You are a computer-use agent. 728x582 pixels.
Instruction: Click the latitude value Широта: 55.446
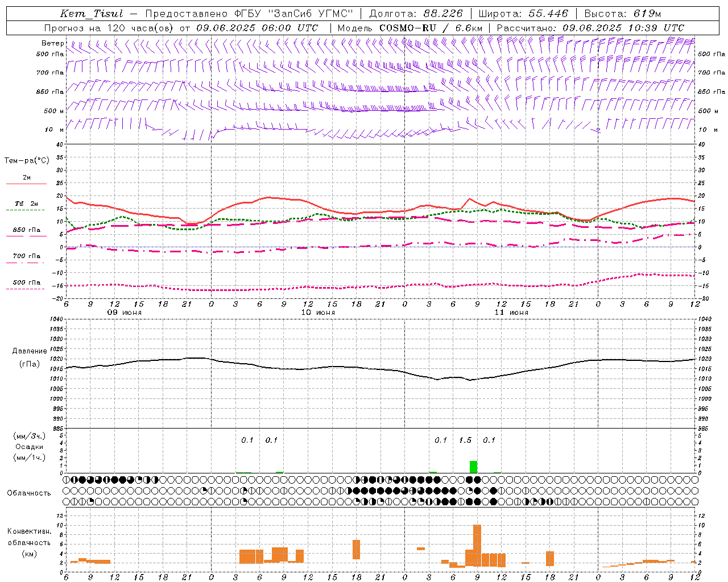point(523,14)
